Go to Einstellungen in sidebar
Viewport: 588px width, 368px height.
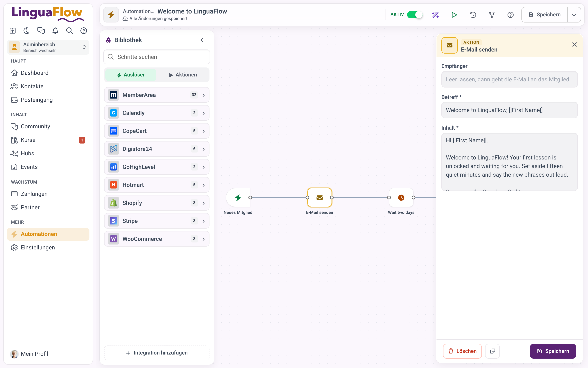click(48, 248)
